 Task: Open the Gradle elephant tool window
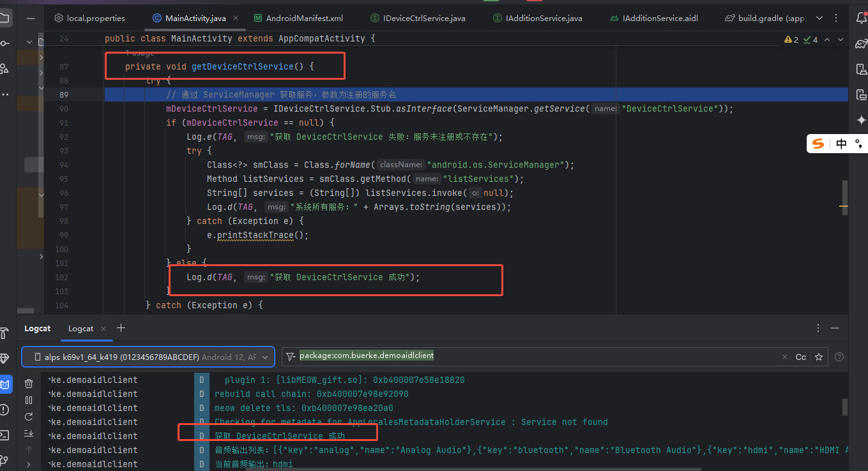861,43
